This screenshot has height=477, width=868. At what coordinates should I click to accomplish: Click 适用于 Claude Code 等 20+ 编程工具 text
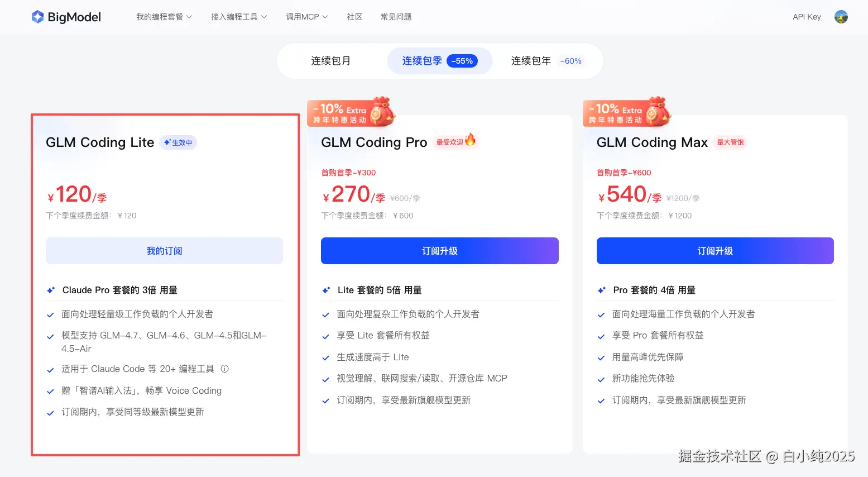(x=138, y=369)
